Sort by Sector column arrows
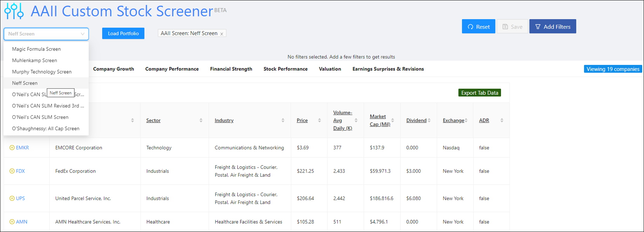This screenshot has width=644, height=232. (x=201, y=121)
